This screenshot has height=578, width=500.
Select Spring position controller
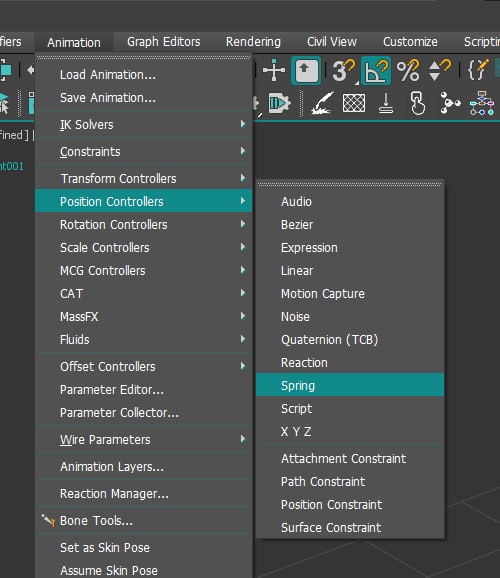[x=350, y=385]
